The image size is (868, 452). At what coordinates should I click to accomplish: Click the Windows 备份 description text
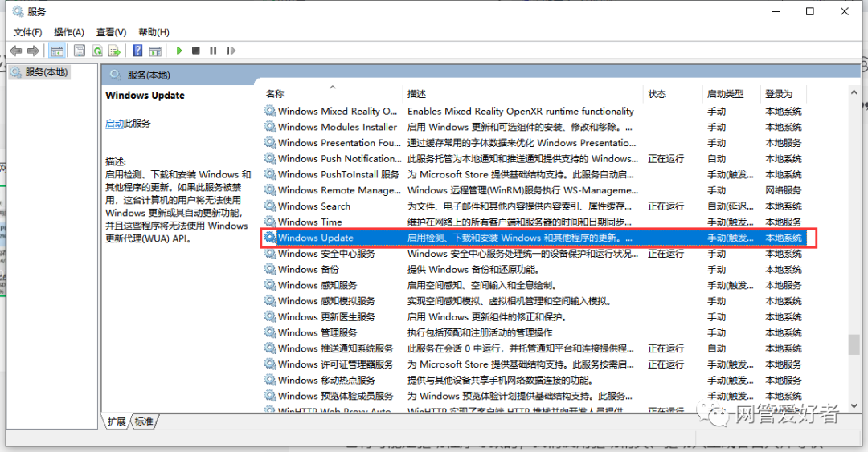[x=473, y=270]
